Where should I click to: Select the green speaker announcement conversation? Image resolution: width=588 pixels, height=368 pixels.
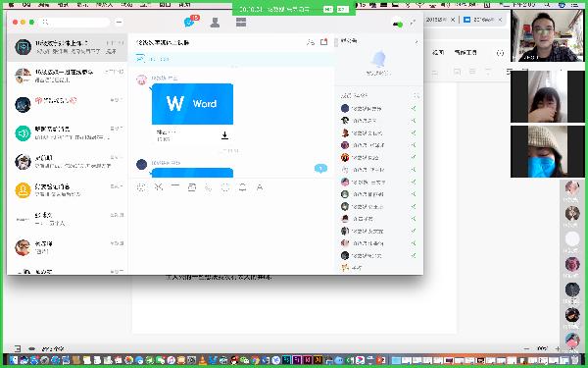point(68,133)
